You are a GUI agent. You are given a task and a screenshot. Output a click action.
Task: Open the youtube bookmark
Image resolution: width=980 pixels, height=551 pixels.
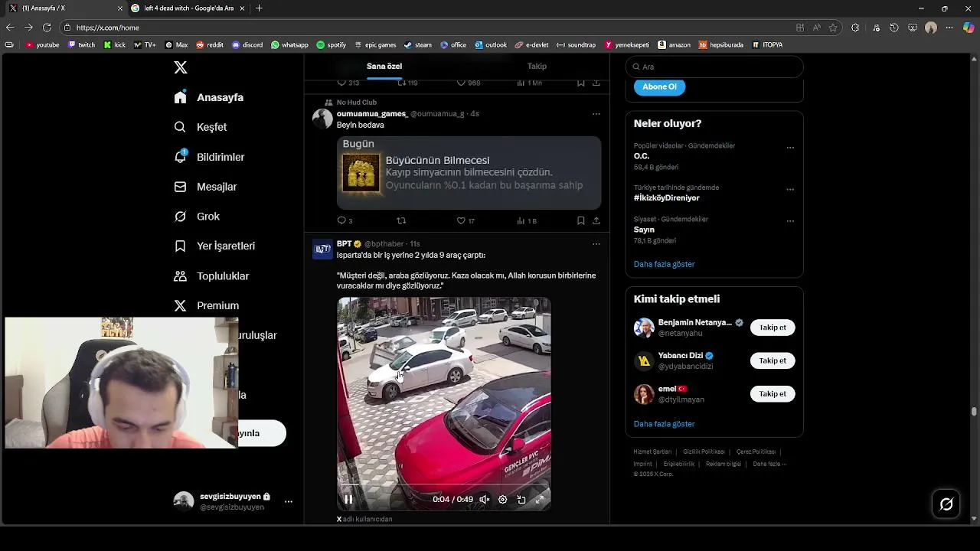pos(42,45)
